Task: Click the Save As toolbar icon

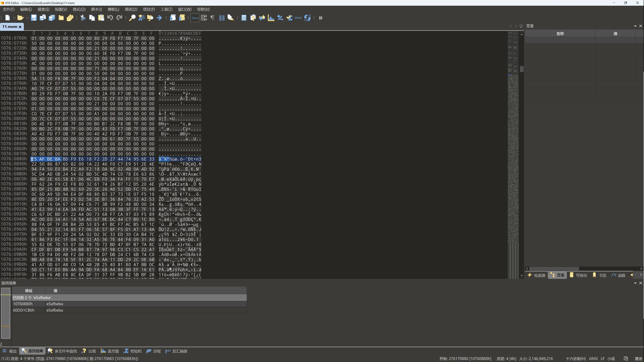Action: (43, 18)
